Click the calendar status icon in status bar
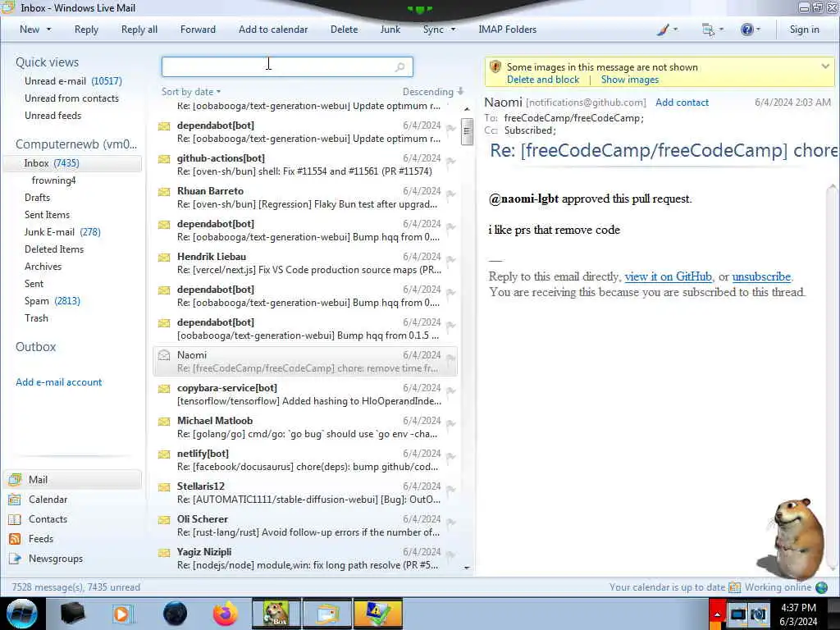The height and width of the screenshot is (630, 840). 734,587
